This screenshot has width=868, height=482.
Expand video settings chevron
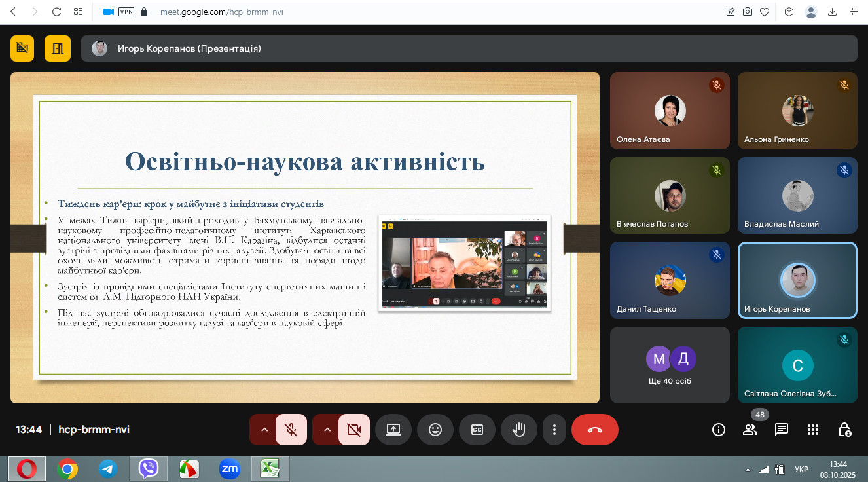(327, 430)
